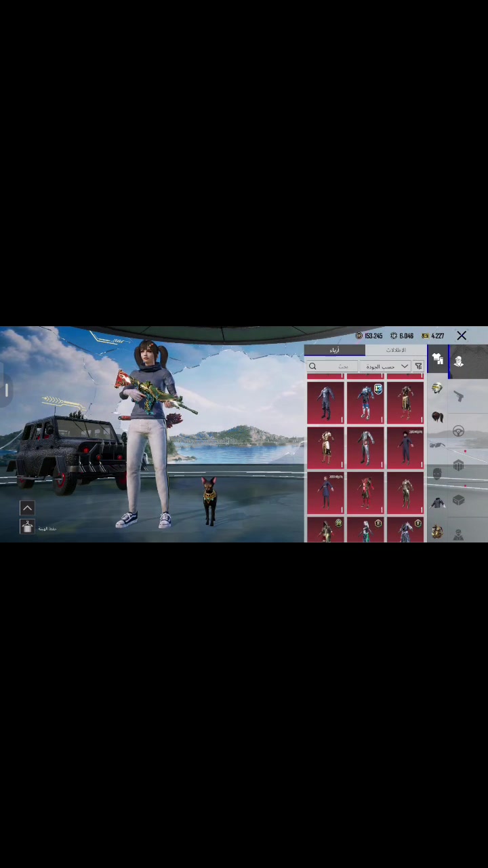
Task: Switch to the الإطلالات tab
Action: [396, 350]
